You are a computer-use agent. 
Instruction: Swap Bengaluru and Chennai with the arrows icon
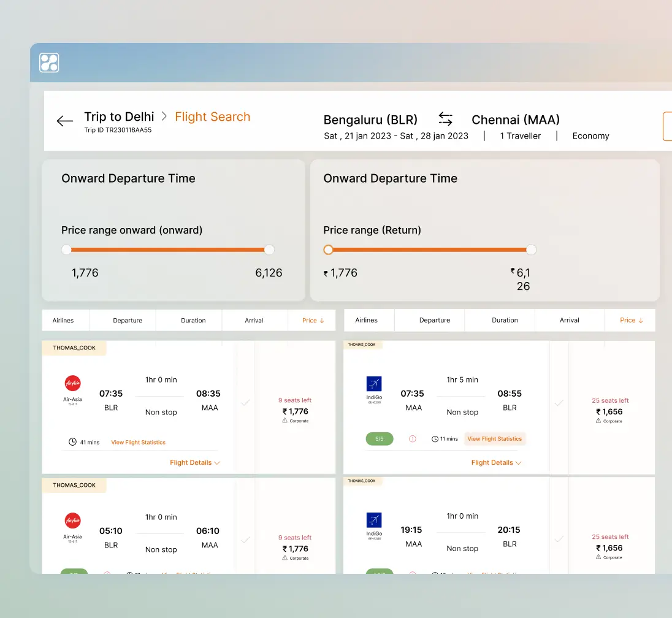[x=445, y=119]
